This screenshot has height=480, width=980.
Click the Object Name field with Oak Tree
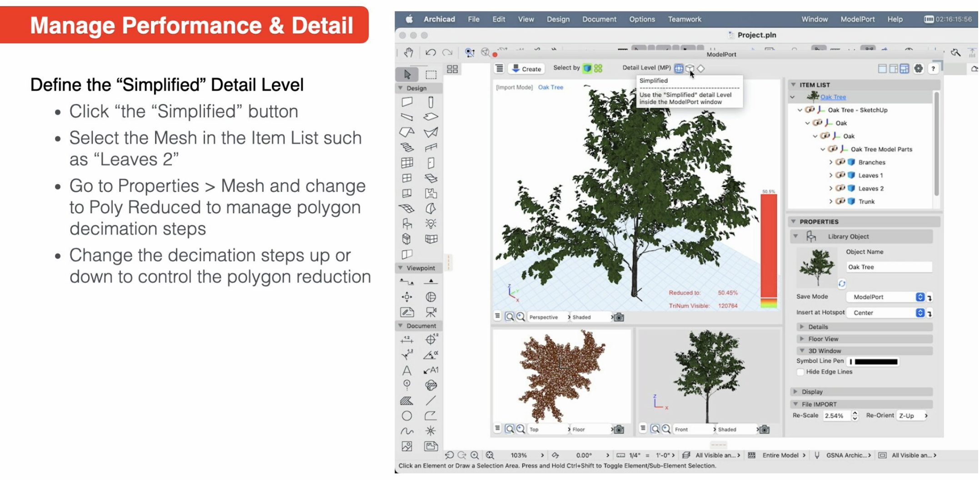coord(889,267)
